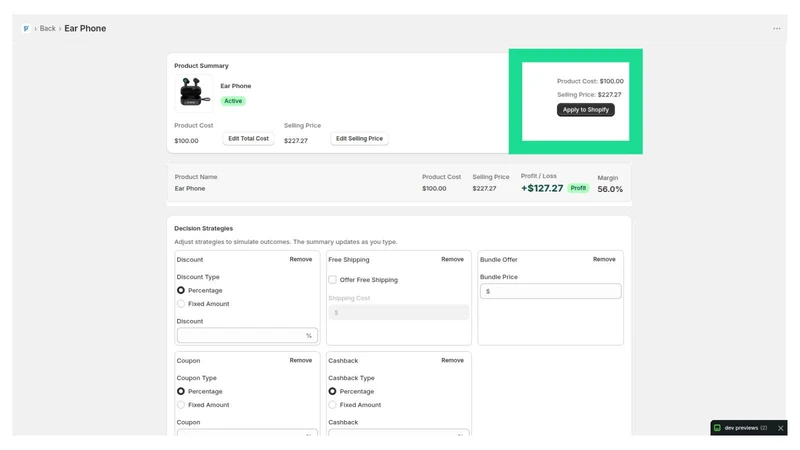Viewport: 800px width, 450px height.
Task: Select Fixed Amount discount type
Action: pyautogui.click(x=181, y=304)
